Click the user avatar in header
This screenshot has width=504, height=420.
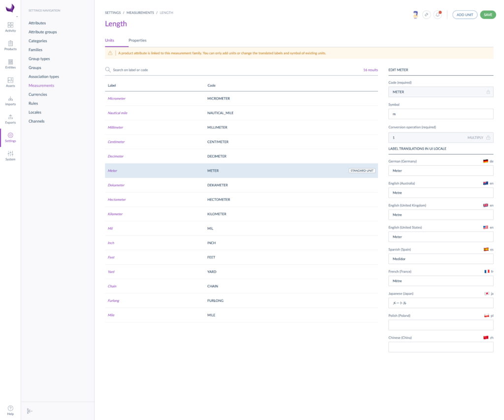(415, 15)
